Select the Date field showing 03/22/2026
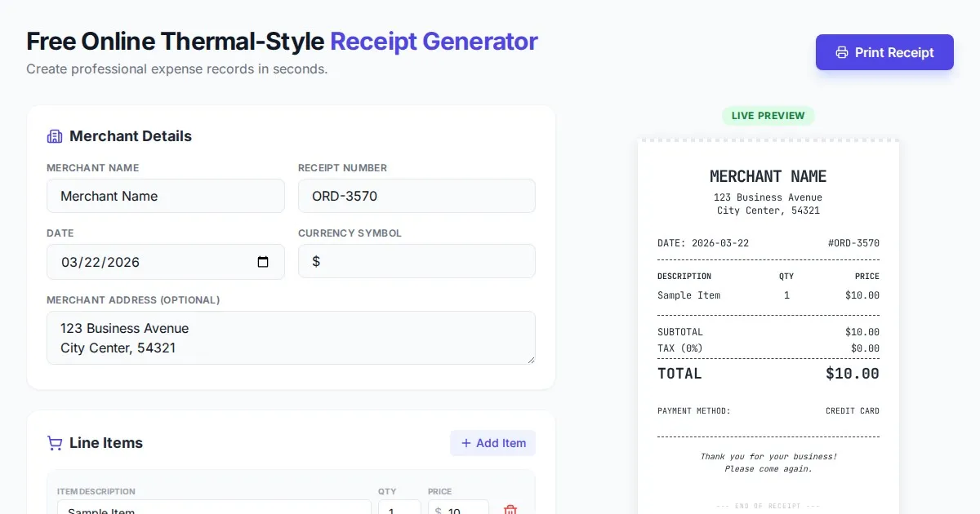Screen dimensions: 980x514 tap(147, 262)
